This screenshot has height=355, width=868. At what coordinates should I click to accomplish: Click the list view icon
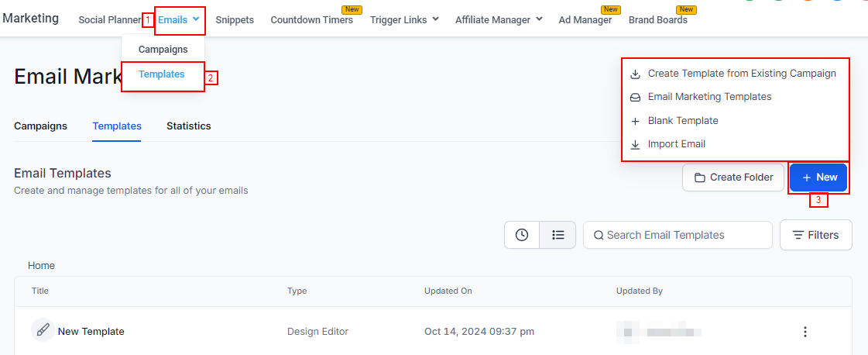tap(558, 235)
